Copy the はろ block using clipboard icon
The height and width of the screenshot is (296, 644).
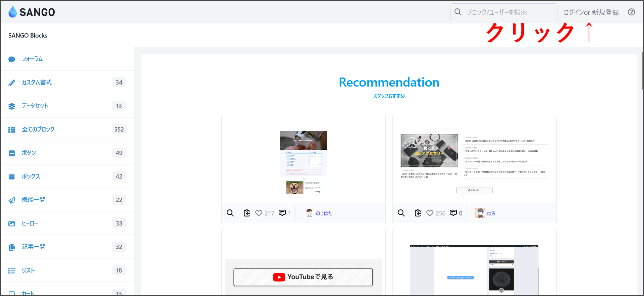418,213
